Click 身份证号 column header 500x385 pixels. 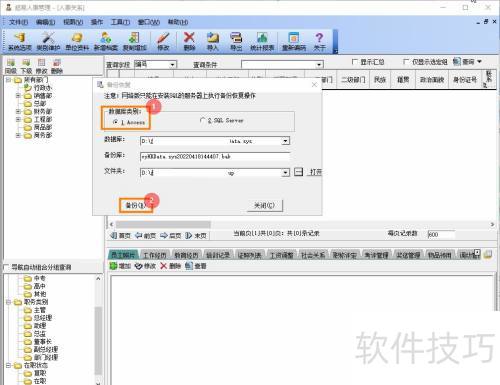(465, 79)
